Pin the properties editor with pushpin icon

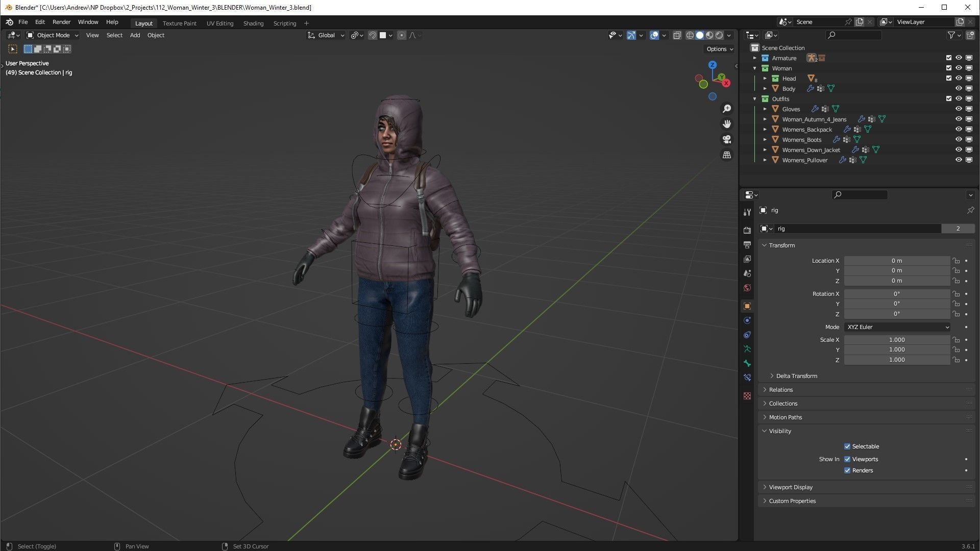pyautogui.click(x=970, y=210)
